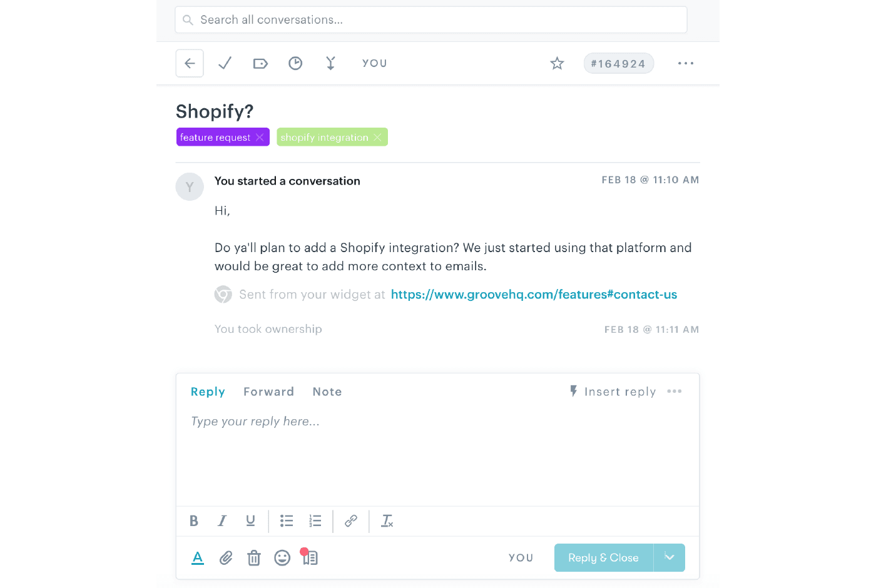Click the merge conversation icon
Viewport: 876px width, 588px height.
coord(330,63)
